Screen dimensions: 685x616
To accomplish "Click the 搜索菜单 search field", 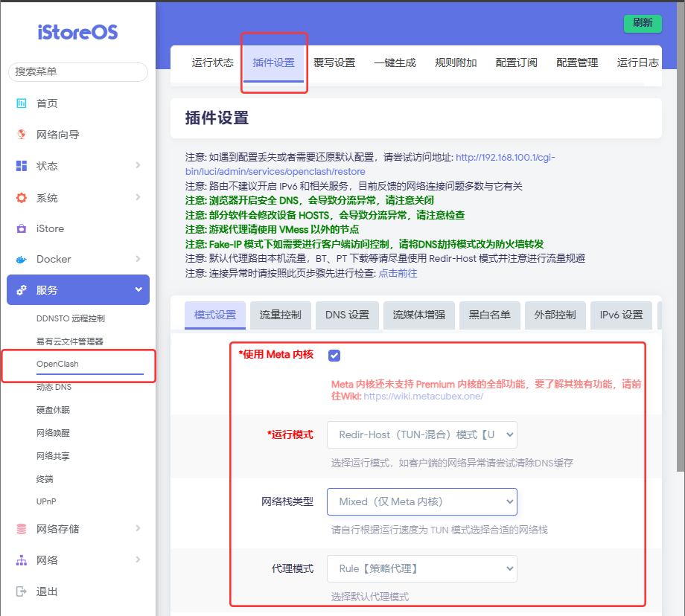I will [77, 71].
